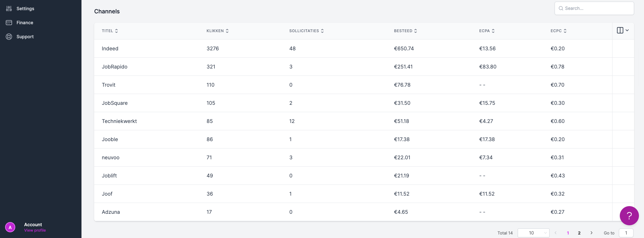Image resolution: width=644 pixels, height=238 pixels.
Task: Open Settings from the sidebar
Action: pos(25,9)
